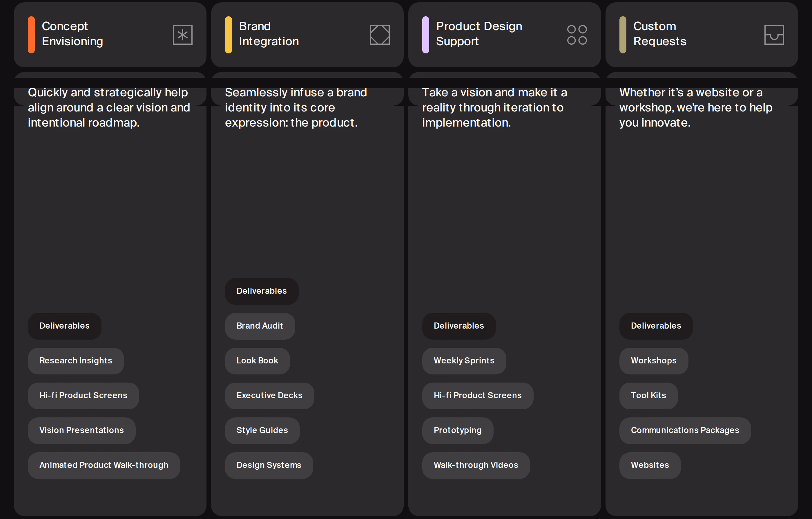The image size is (812, 519).
Task: Choose the Prototyping deliverable
Action: (458, 430)
